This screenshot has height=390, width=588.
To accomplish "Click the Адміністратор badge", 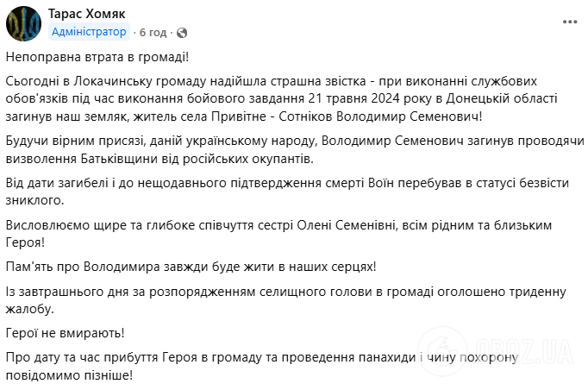I will (89, 32).
